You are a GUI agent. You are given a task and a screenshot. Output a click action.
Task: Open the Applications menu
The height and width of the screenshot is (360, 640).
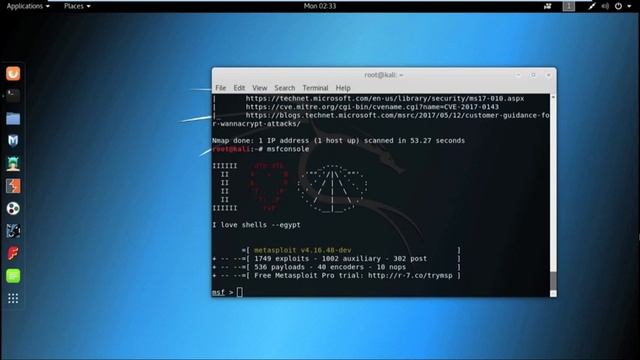[28, 6]
